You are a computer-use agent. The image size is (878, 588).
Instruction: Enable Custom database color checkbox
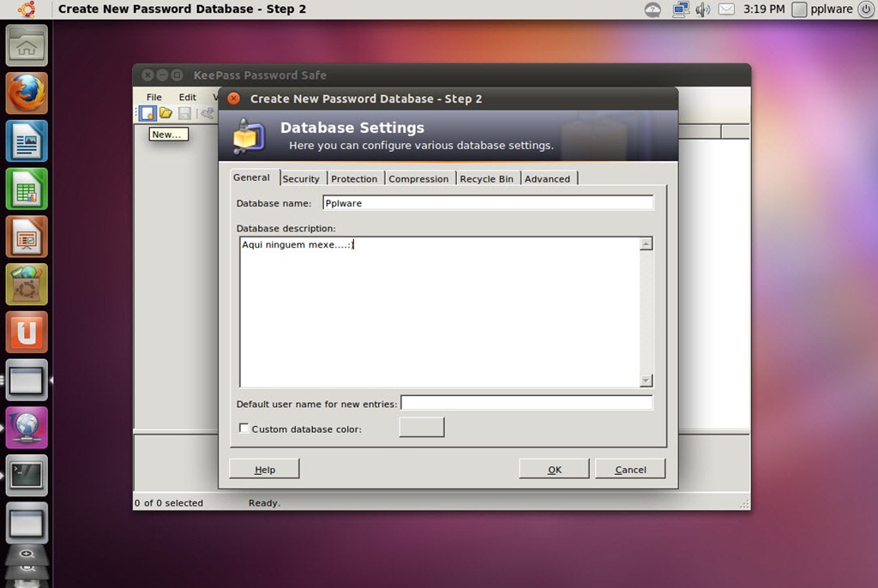244,429
